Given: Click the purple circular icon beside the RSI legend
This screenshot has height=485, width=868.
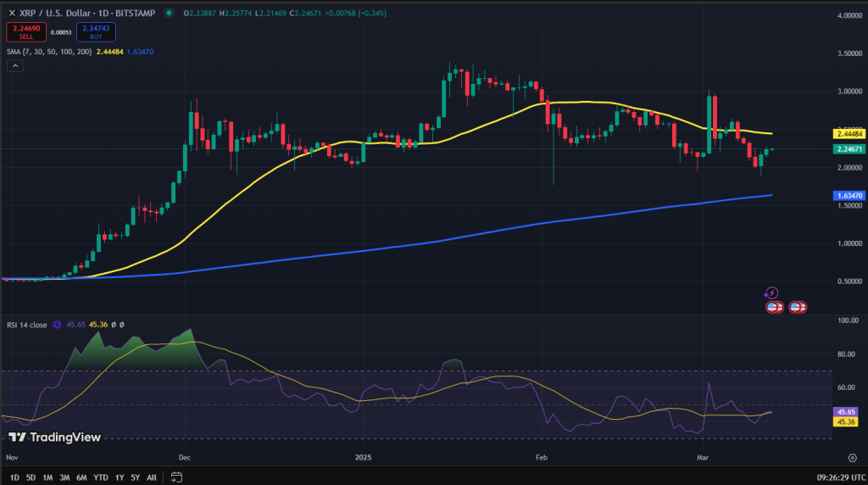Looking at the screenshot, I should pyautogui.click(x=57, y=325).
